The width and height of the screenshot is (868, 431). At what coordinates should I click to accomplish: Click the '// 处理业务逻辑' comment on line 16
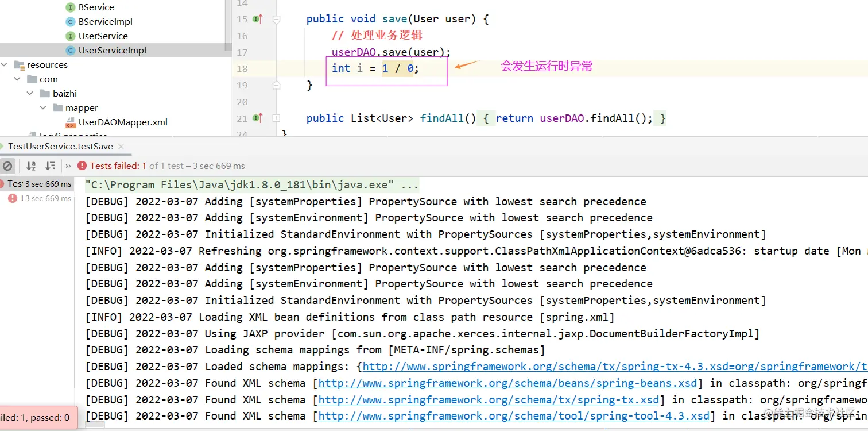(x=377, y=36)
